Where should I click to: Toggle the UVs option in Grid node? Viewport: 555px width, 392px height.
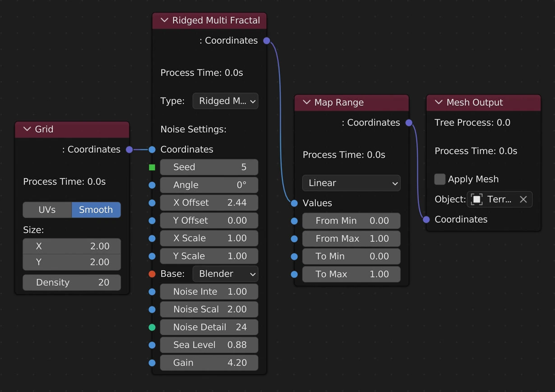coord(47,210)
